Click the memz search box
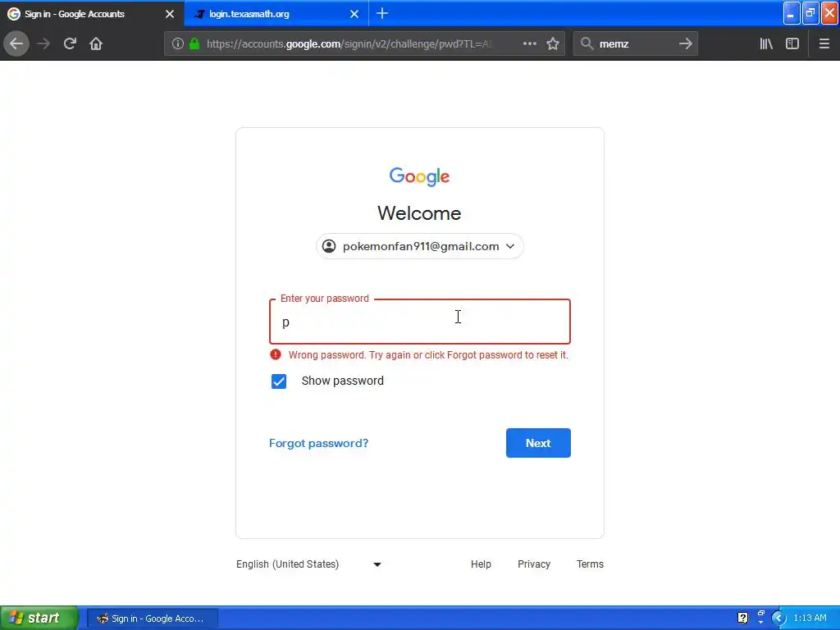 point(635,44)
